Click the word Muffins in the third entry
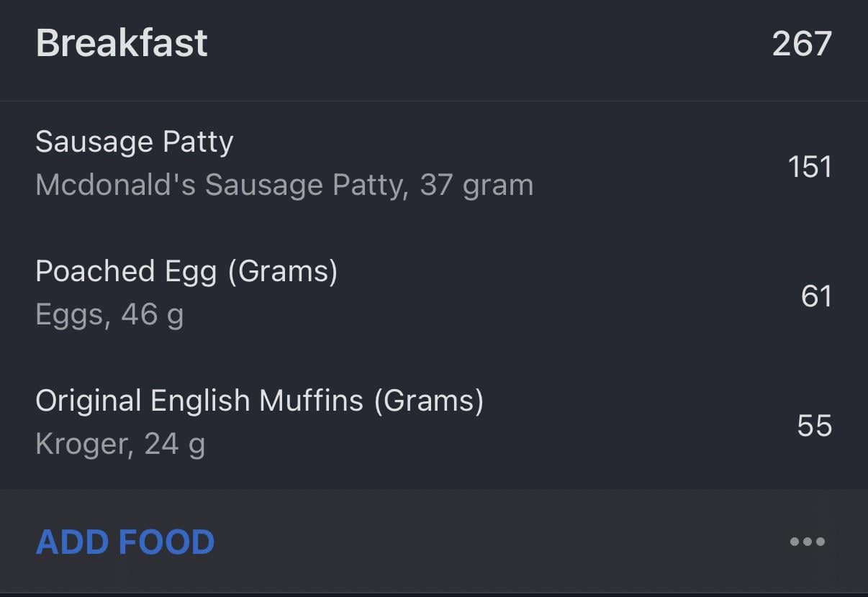The height and width of the screenshot is (597, 868). click(x=311, y=401)
